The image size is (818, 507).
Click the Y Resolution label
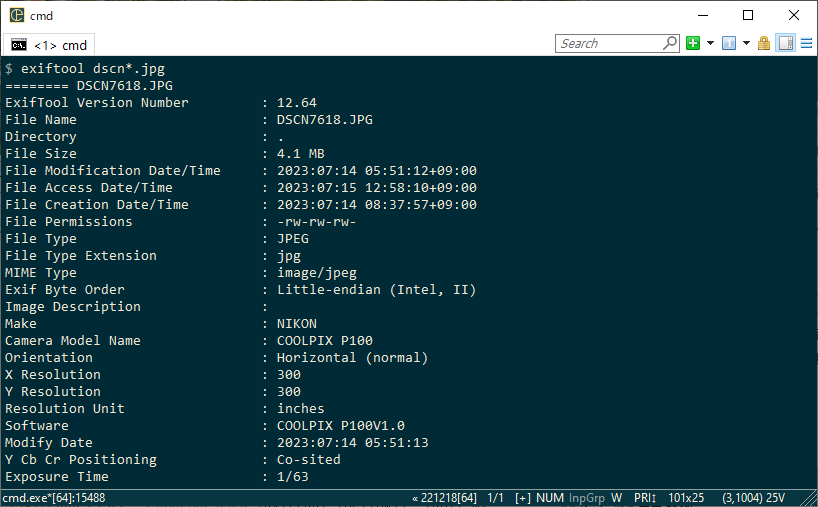click(53, 392)
